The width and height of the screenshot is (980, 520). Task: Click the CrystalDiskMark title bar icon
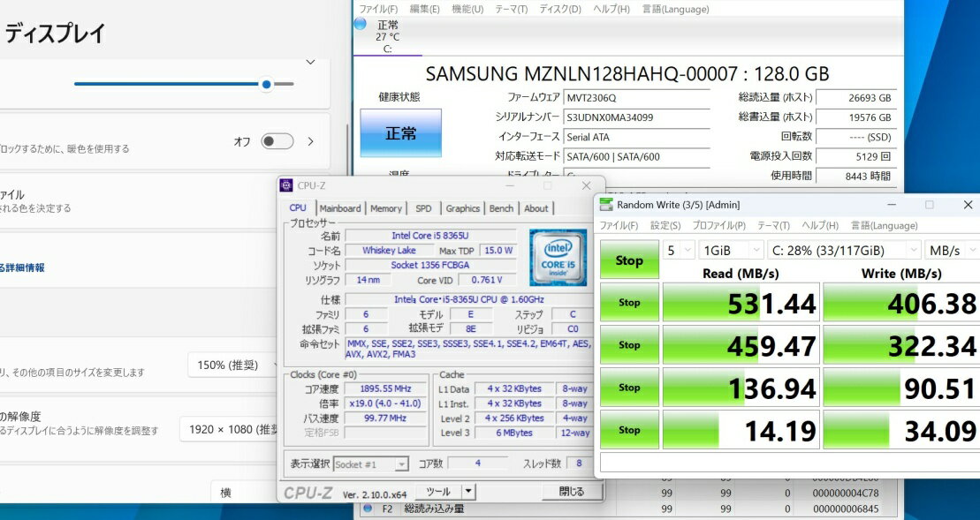[605, 205]
